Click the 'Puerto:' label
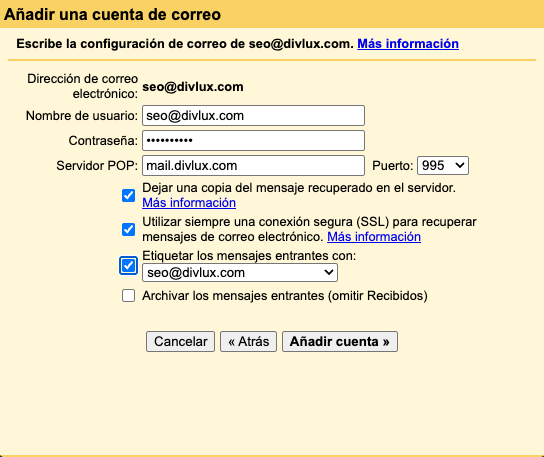 [x=393, y=166]
